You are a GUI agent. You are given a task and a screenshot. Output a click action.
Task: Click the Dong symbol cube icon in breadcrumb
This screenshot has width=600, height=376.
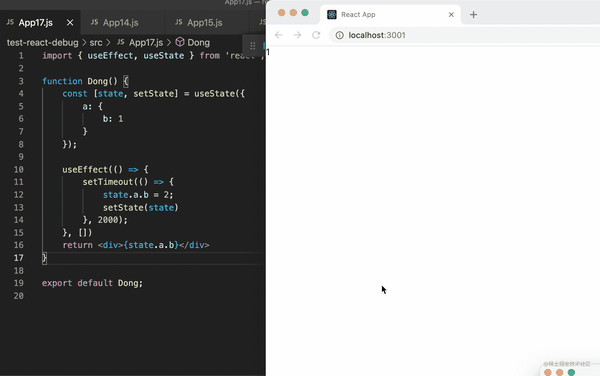click(x=180, y=42)
